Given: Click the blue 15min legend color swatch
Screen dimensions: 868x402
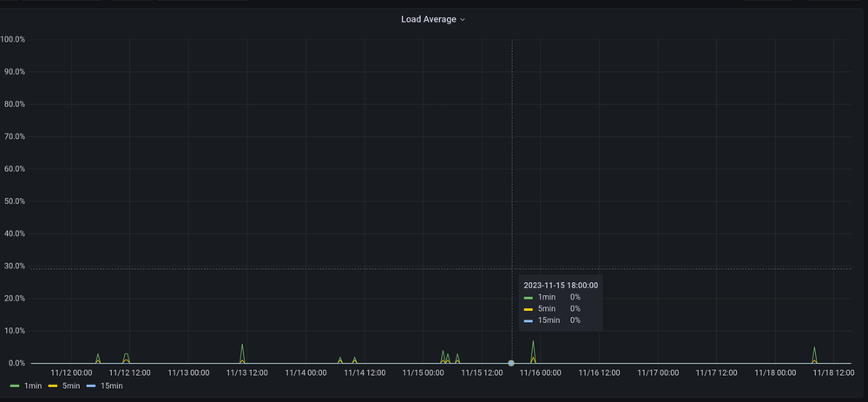Looking at the screenshot, I should click(91, 386).
